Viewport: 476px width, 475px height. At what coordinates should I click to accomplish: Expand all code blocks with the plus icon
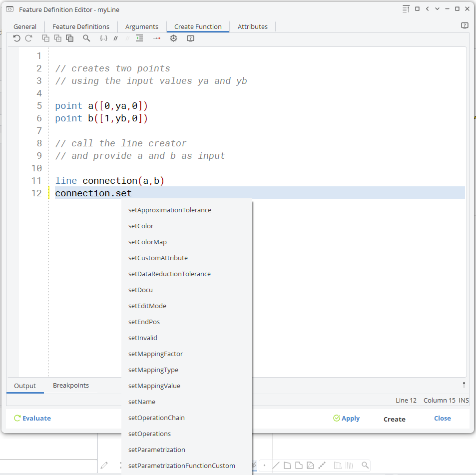[x=57, y=38]
